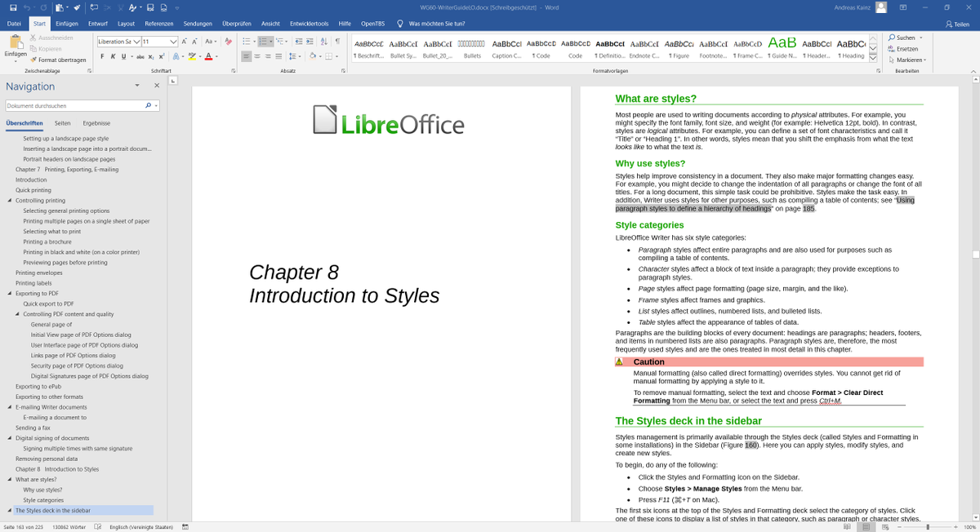Switch to the Einfügen ribbon tab
The width and height of the screenshot is (980, 532).
click(x=67, y=24)
